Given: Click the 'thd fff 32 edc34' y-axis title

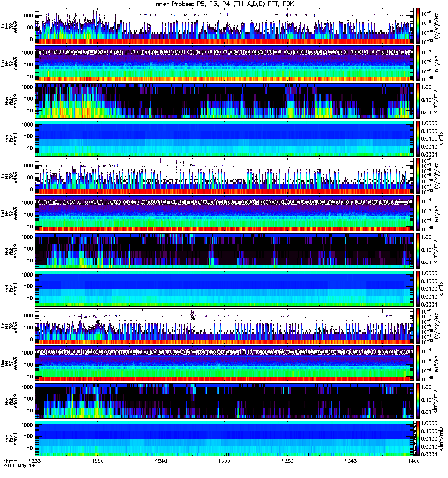Looking at the screenshot, I should coord(10,176).
